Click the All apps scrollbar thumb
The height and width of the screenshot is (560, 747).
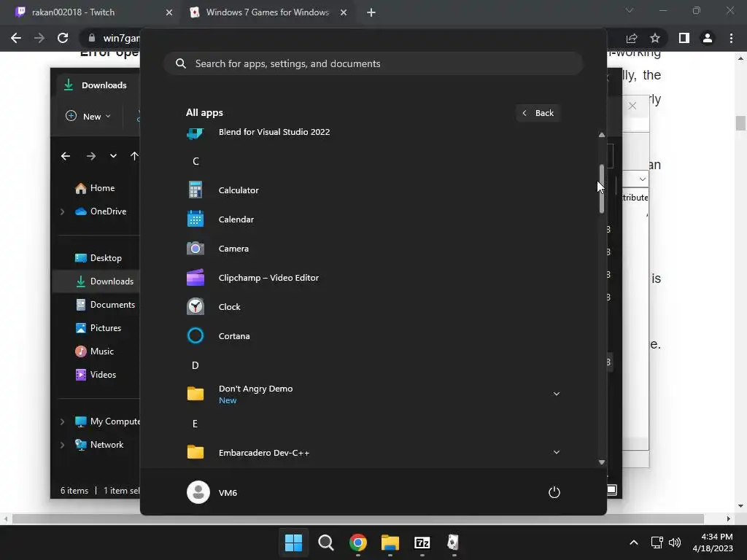(602, 189)
